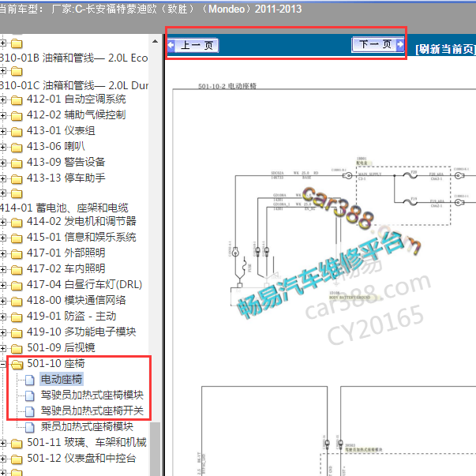Expand the 413-01 仪表组 node
This screenshot has height=476, width=476.
(2, 131)
